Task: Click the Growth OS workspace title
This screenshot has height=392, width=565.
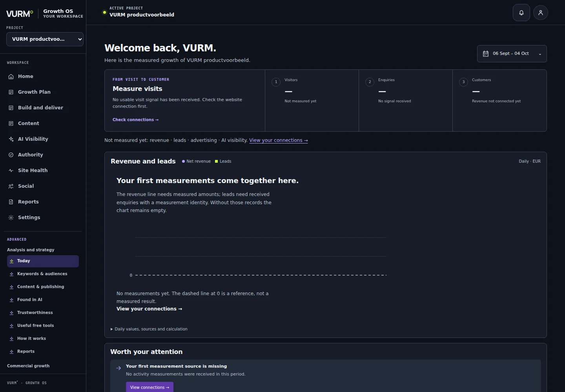Action: click(58, 11)
